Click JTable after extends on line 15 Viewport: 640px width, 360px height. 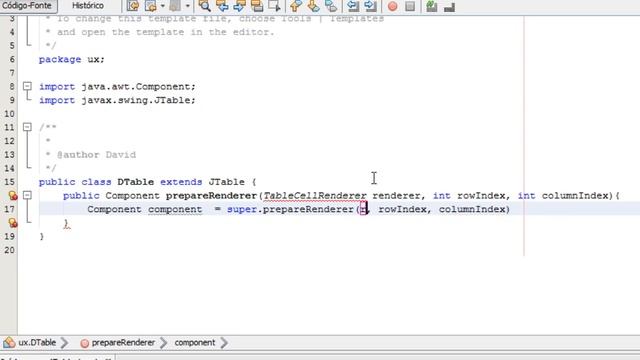coord(227,182)
